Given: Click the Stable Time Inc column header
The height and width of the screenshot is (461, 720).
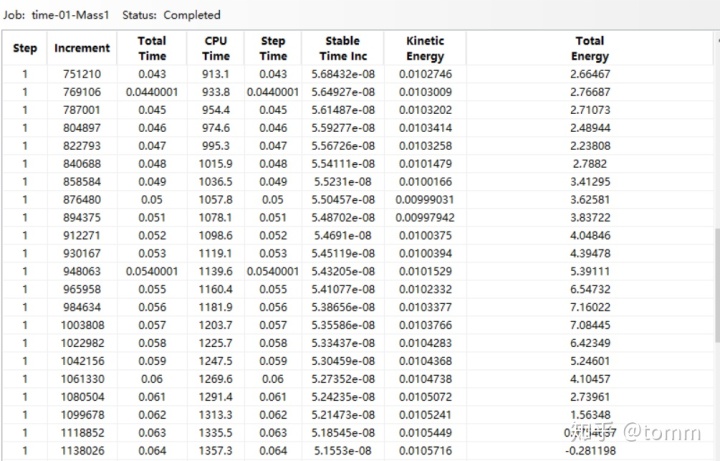Looking at the screenshot, I should 343,48.
